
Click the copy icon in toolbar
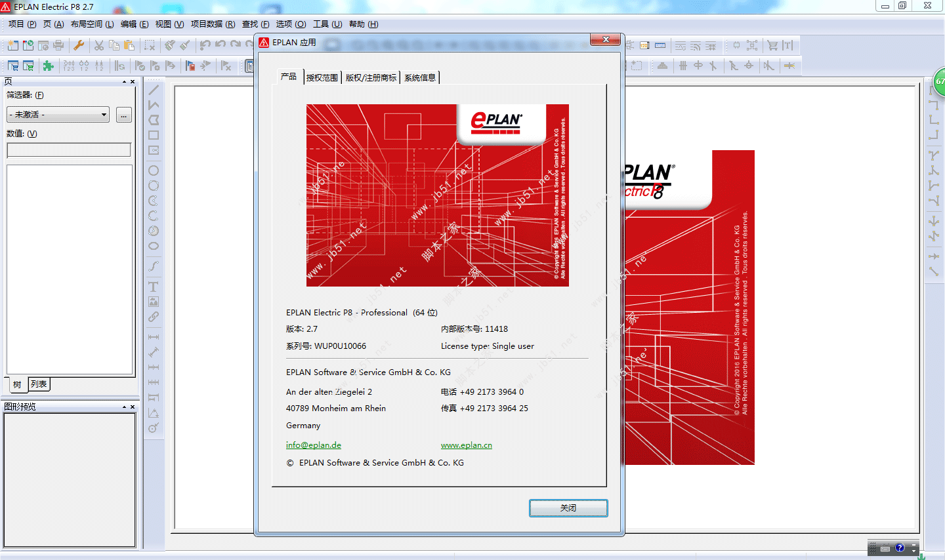[114, 45]
